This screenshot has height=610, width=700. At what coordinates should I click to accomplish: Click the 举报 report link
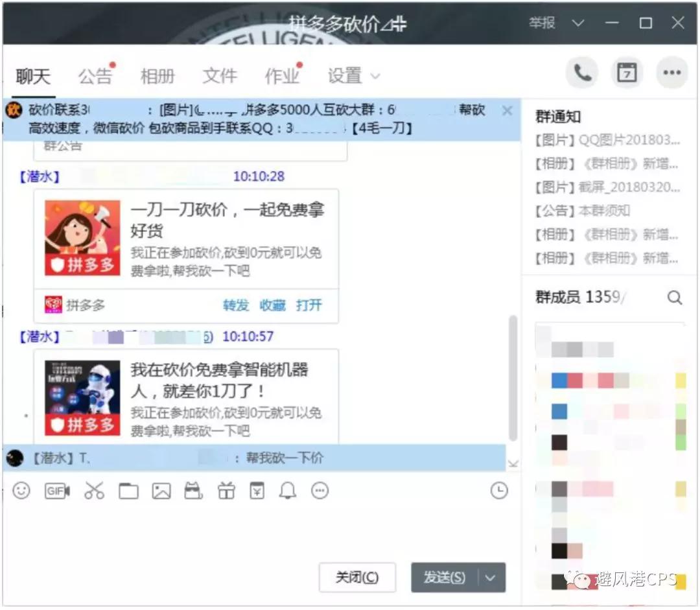[x=542, y=23]
